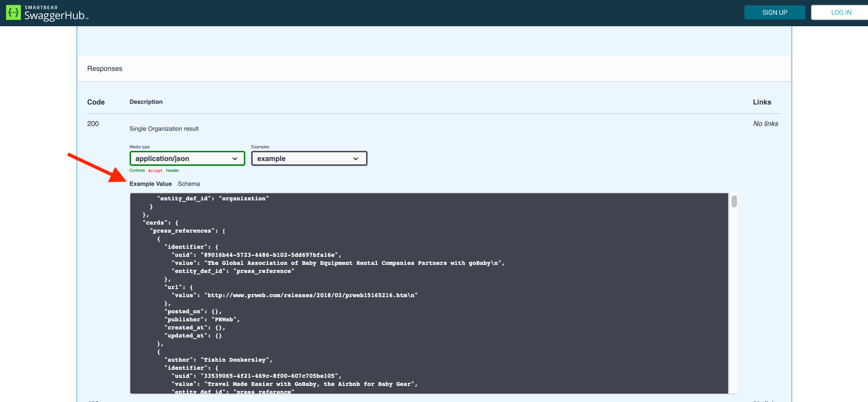Viewport: 868px width, 402px height.
Task: Open the Examples dropdown showing example
Action: (309, 159)
